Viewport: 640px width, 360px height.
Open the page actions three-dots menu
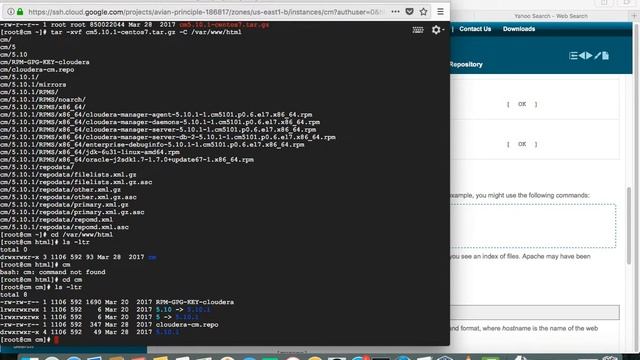coord(395,12)
